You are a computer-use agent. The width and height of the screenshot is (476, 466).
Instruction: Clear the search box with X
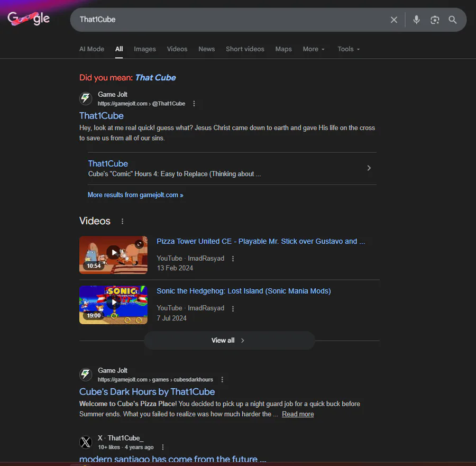(x=393, y=20)
